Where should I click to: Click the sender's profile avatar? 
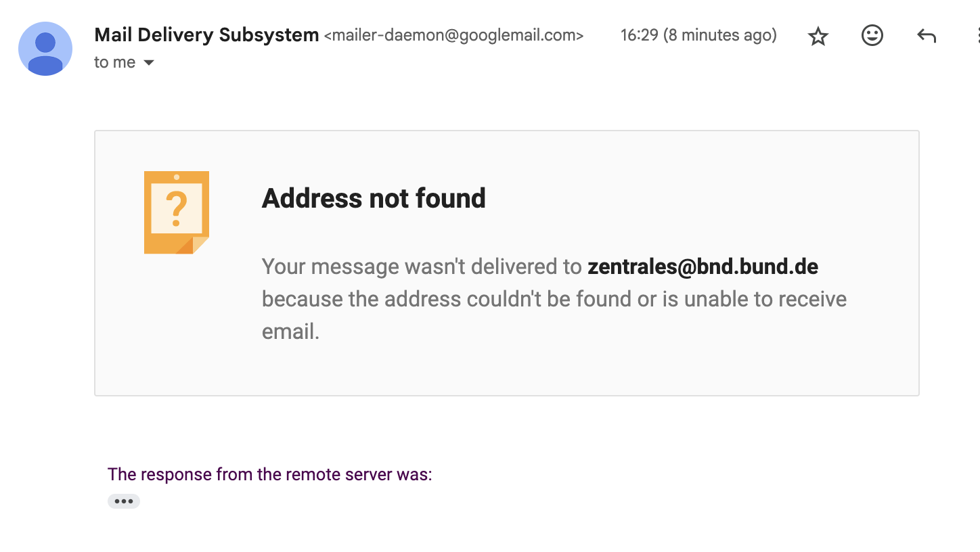[45, 49]
